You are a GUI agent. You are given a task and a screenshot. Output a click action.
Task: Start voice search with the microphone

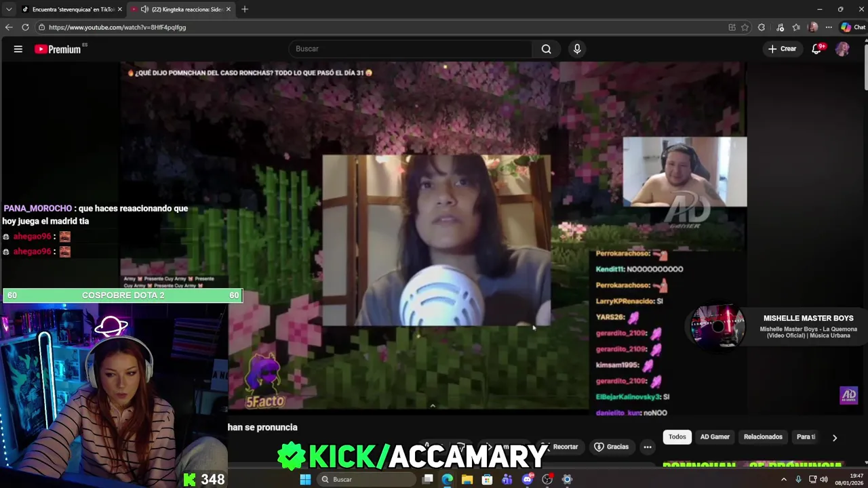[x=577, y=49]
